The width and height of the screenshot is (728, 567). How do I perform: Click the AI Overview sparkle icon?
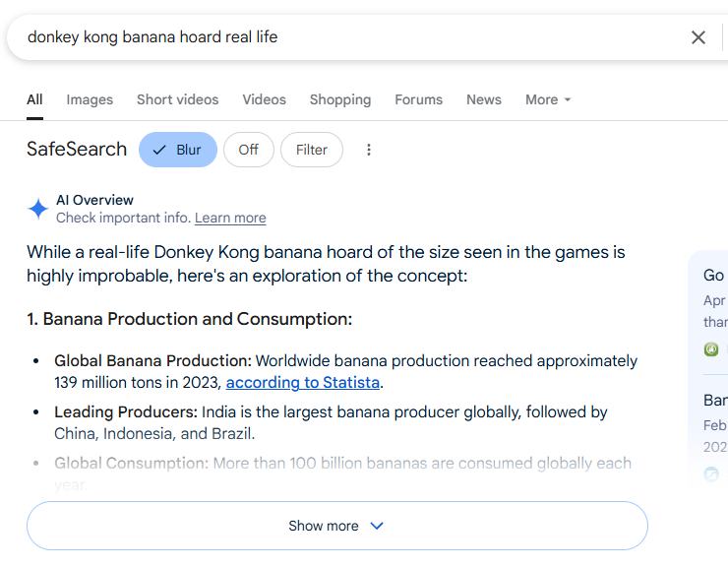point(38,209)
